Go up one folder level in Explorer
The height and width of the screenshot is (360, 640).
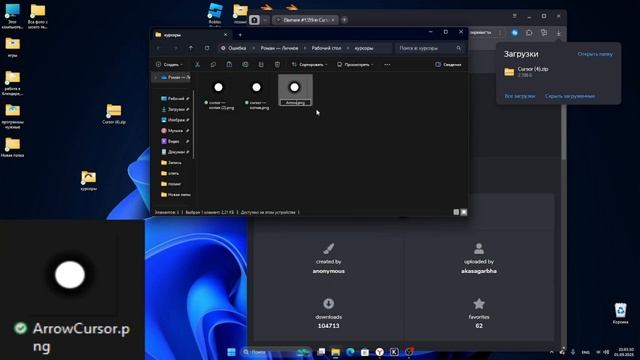point(191,48)
